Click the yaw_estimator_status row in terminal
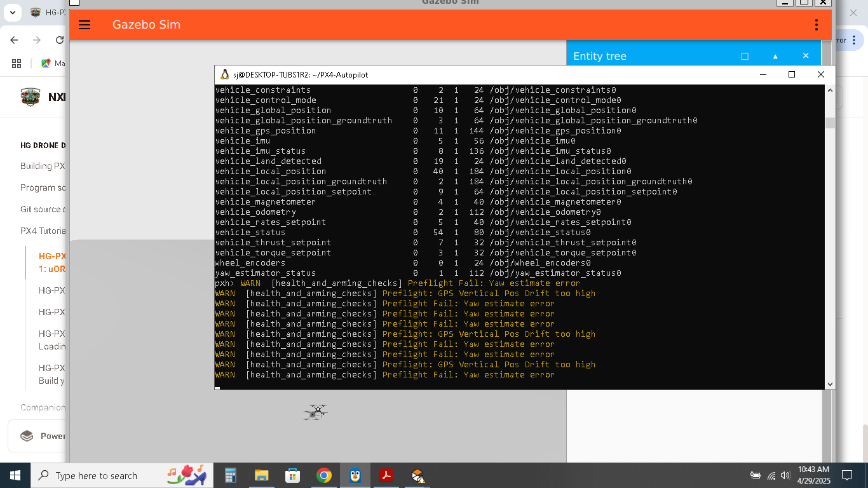The height and width of the screenshot is (488, 868). [x=418, y=273]
